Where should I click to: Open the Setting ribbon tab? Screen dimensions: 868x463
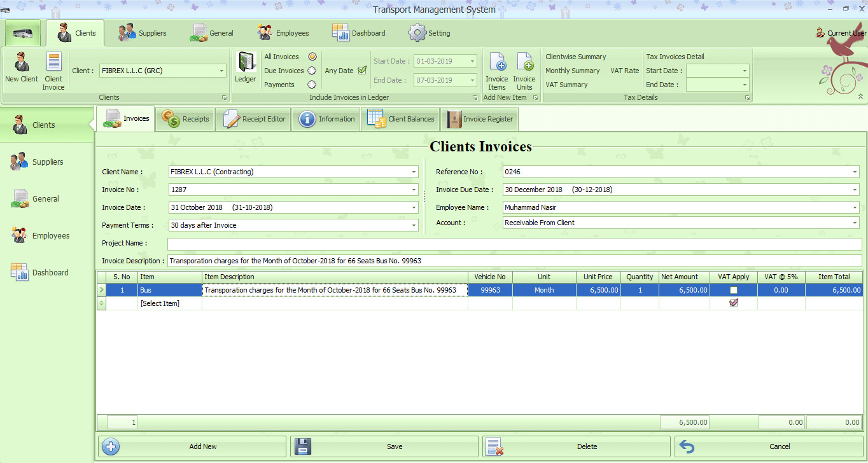click(430, 33)
